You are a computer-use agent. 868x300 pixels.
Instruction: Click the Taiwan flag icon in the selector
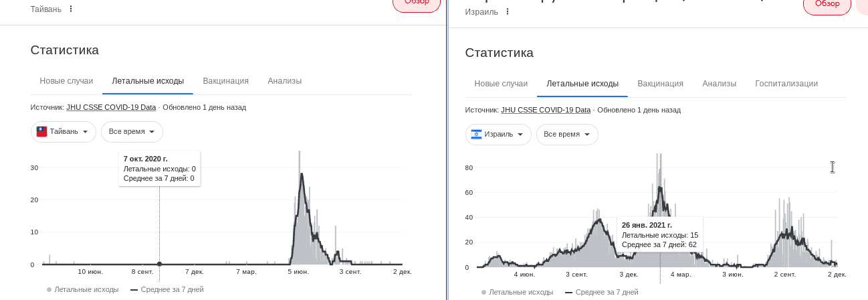[x=41, y=132]
